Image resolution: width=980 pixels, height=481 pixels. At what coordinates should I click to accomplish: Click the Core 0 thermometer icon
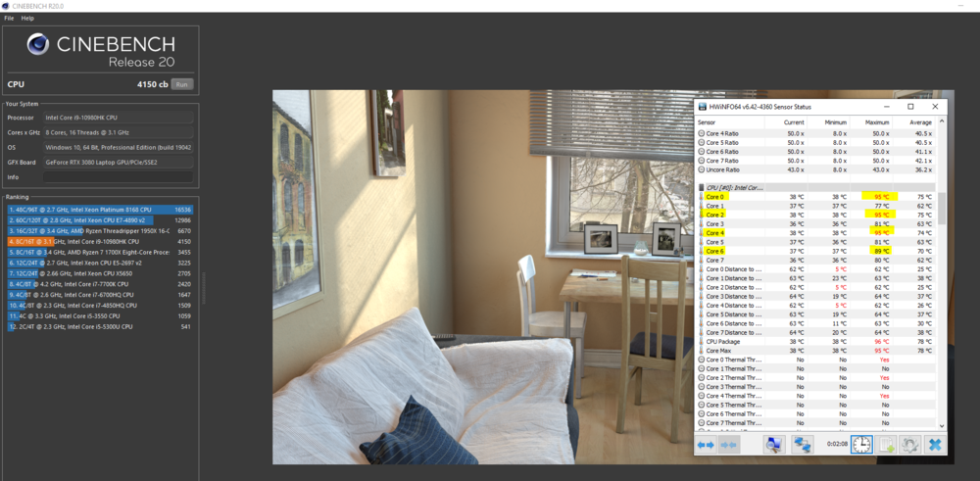pyautogui.click(x=700, y=197)
